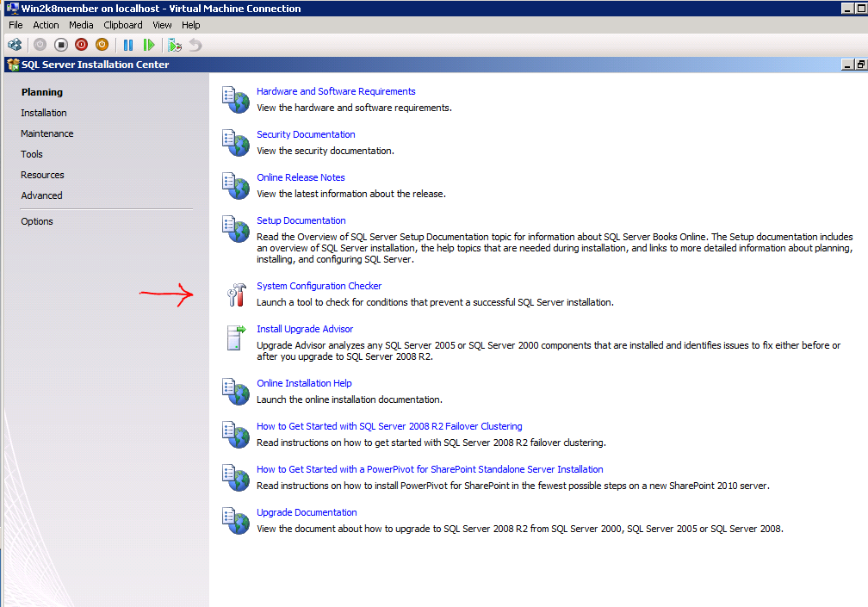Click the Install Upgrade Advisor link
Image resolution: width=868 pixels, height=607 pixels.
(305, 329)
